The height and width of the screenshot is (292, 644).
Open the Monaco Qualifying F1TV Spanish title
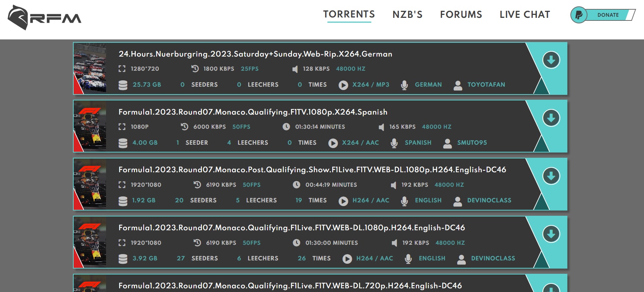tap(253, 112)
